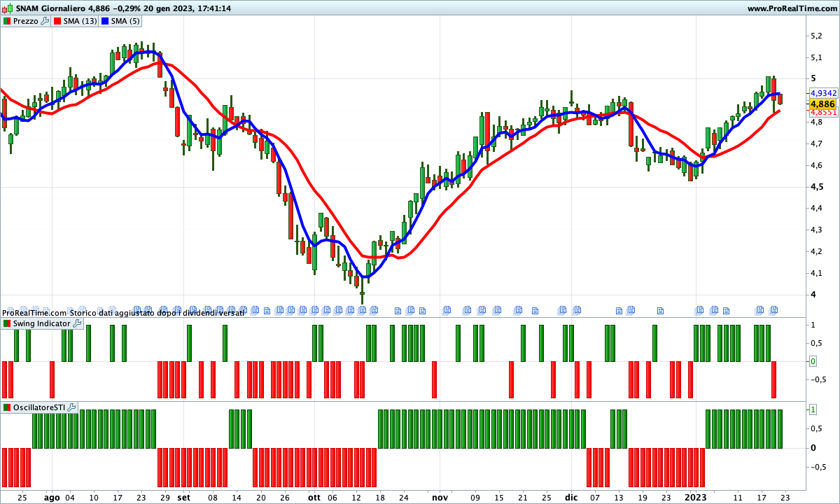Click the red-green icon beside Swing Indicator label

coord(7,323)
